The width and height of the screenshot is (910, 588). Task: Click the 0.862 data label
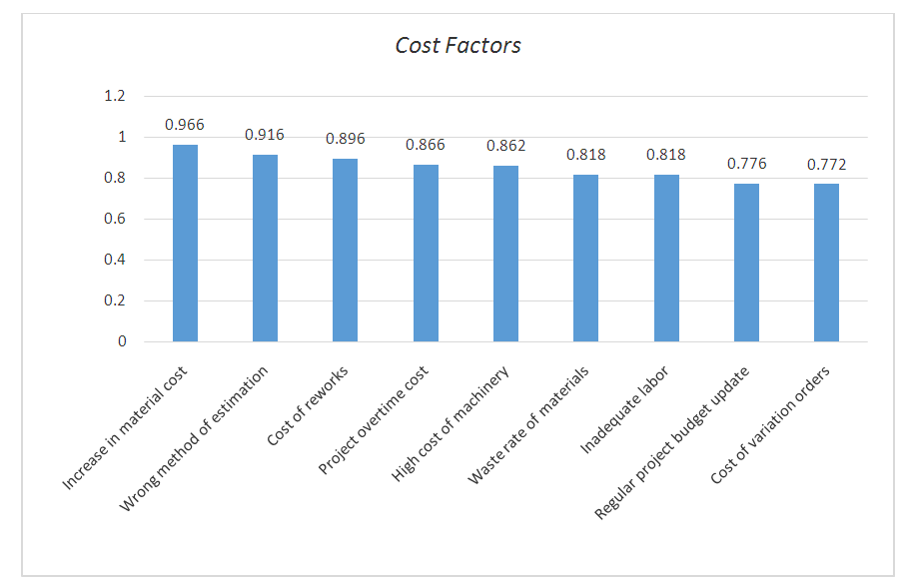505,146
